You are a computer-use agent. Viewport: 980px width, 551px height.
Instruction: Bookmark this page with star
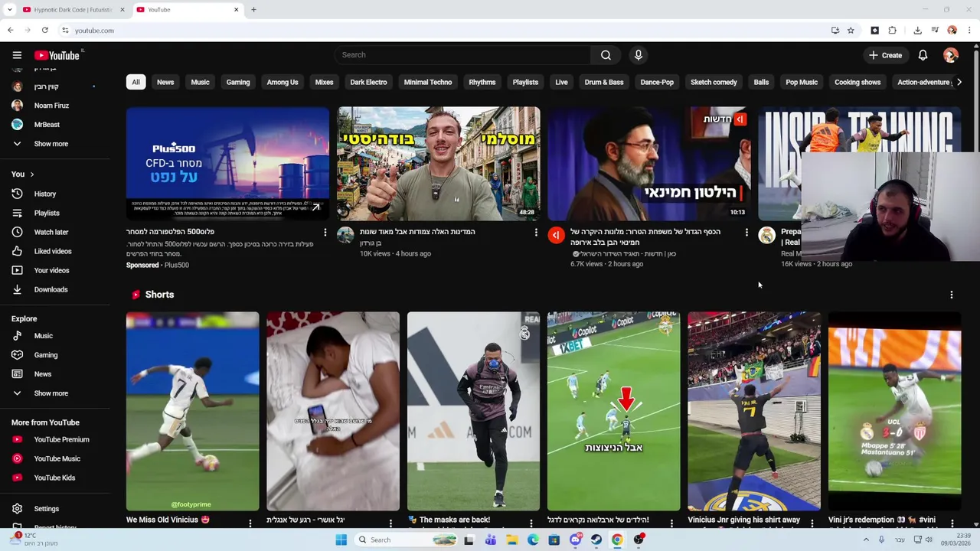point(851,31)
